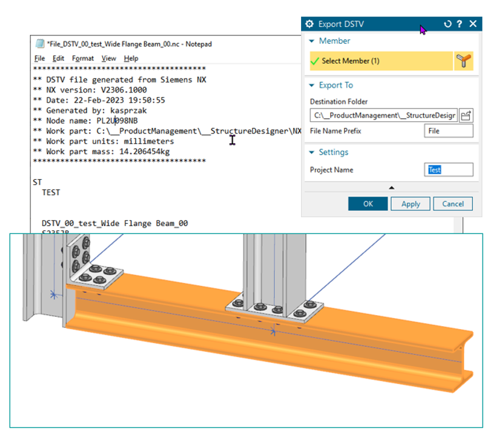Click the browse destination folder icon
The width and height of the screenshot is (499, 448).
coord(465,115)
